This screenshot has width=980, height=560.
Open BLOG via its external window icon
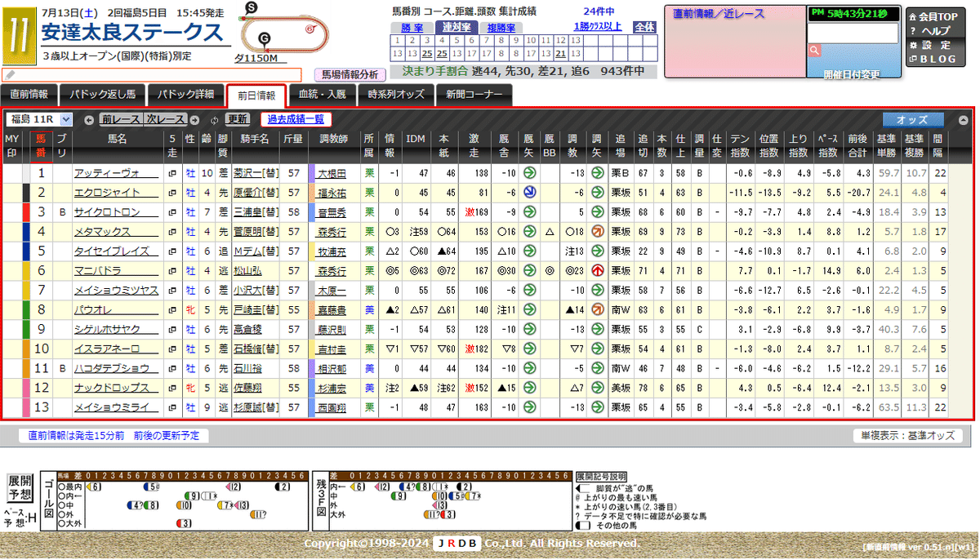(913, 57)
